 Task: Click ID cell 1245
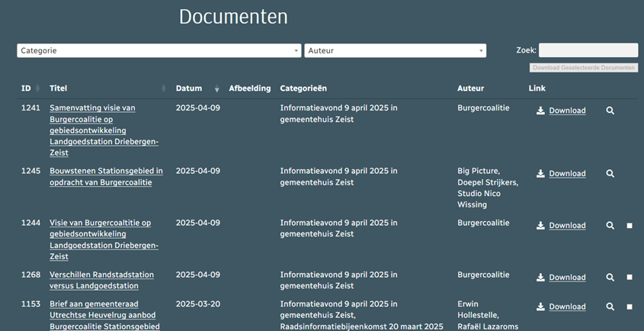[x=30, y=171]
